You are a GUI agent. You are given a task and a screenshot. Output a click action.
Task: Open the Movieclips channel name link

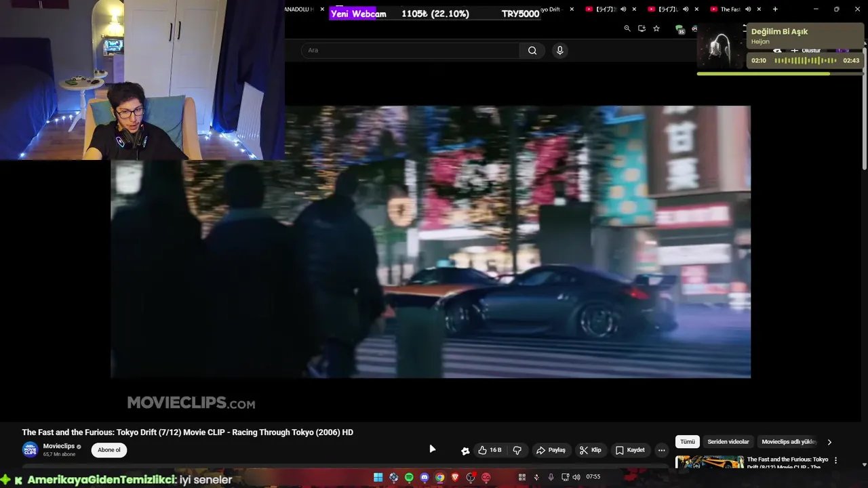[59, 446]
